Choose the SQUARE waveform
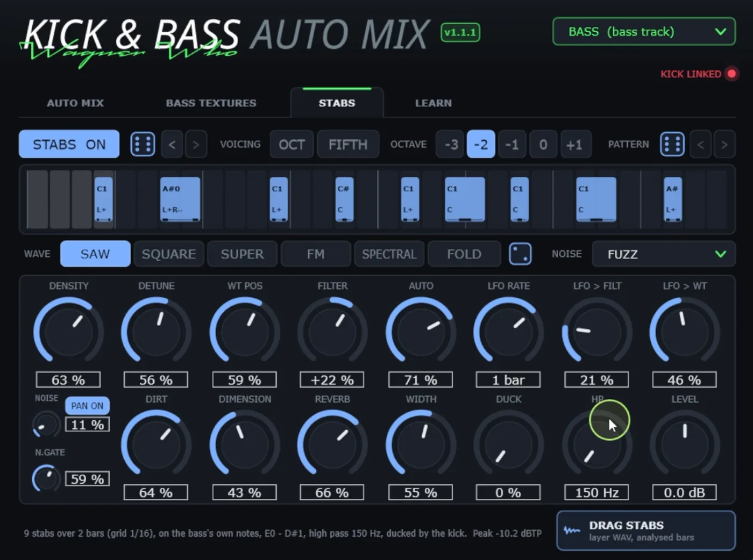The image size is (753, 560). click(169, 254)
